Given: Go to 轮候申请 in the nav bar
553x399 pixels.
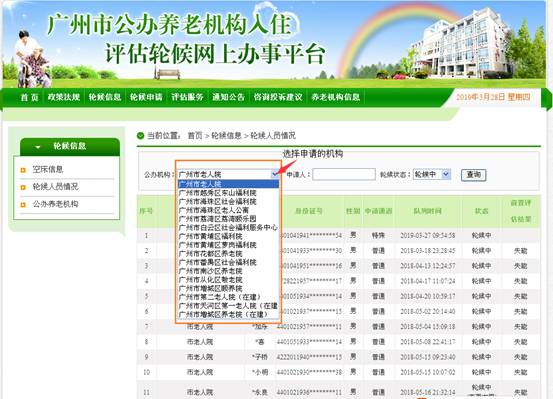Looking at the screenshot, I should [146, 97].
